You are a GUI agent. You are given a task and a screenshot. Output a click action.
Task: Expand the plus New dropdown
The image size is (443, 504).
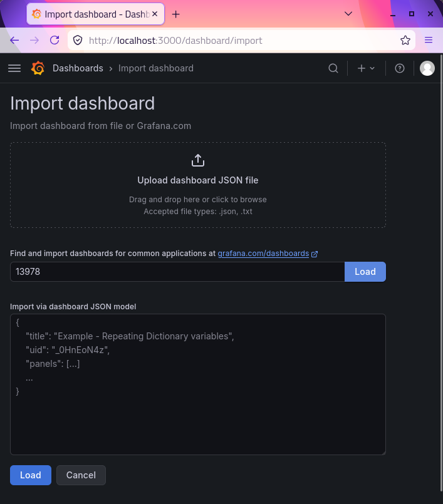(366, 68)
